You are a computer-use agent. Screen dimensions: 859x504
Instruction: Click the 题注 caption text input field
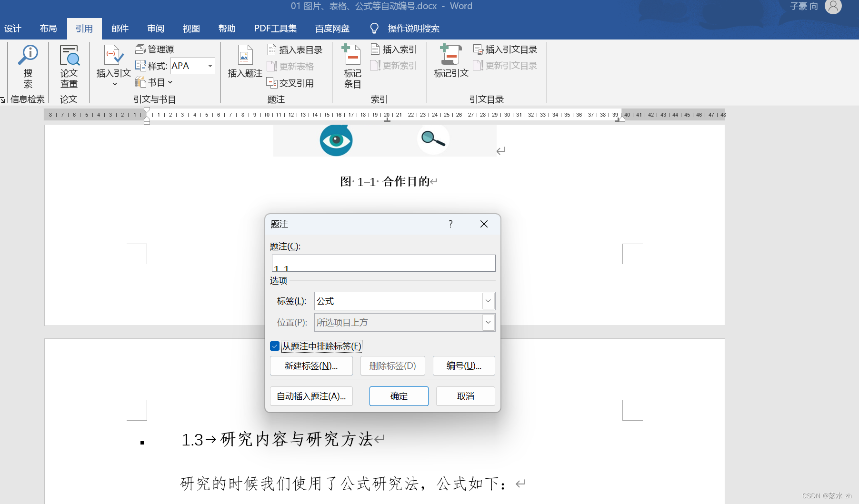point(383,263)
